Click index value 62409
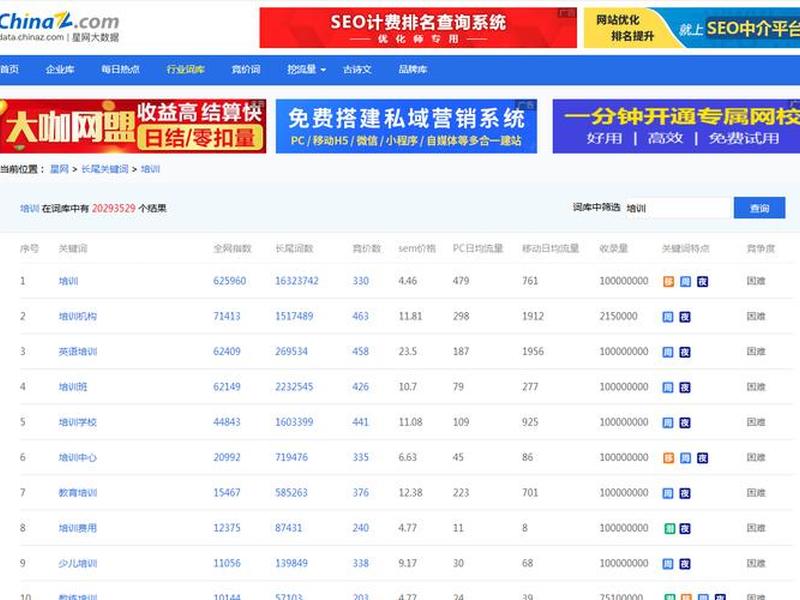 (x=227, y=352)
